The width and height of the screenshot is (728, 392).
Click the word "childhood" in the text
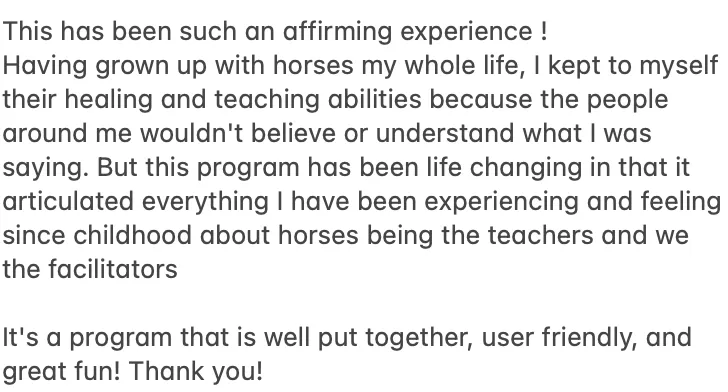click(132, 235)
